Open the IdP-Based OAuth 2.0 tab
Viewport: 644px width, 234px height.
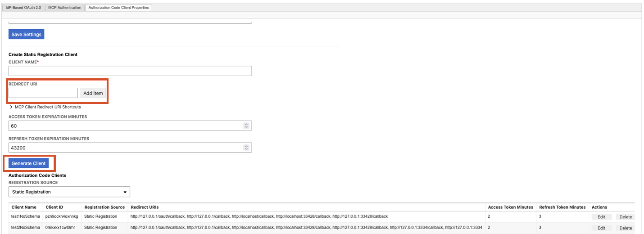click(x=23, y=8)
